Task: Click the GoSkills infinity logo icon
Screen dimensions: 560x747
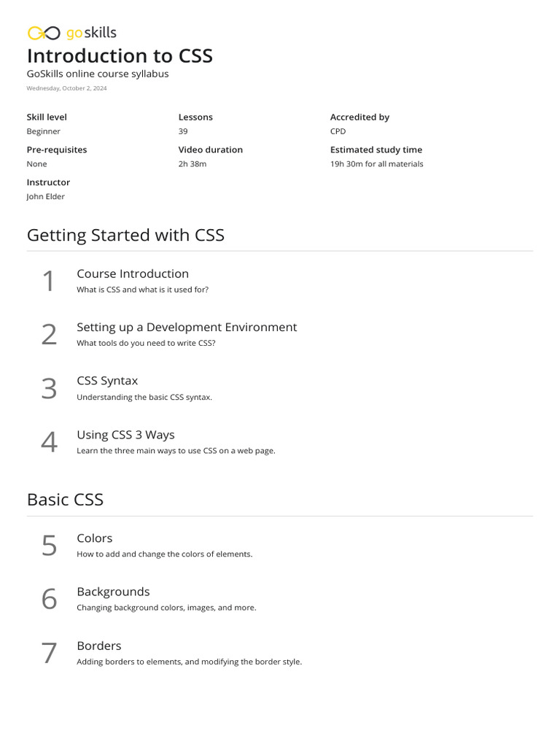Action: coord(43,33)
